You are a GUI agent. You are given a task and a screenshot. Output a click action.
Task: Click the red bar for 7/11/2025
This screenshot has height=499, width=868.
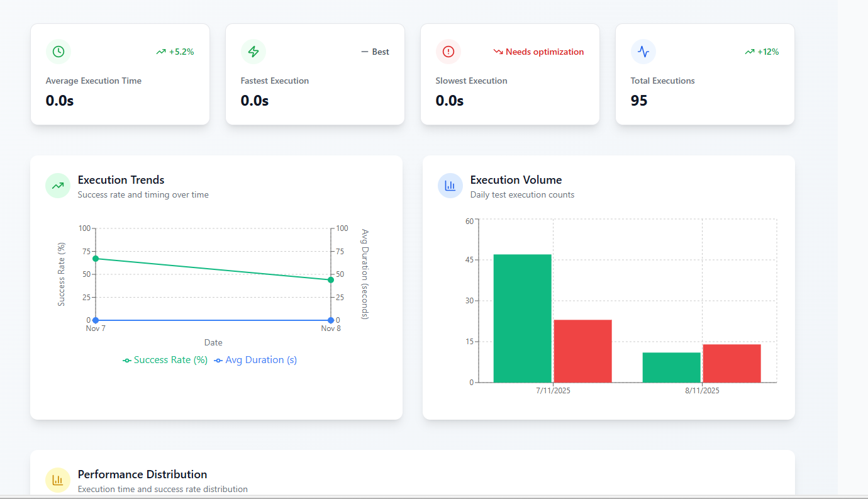pos(582,351)
